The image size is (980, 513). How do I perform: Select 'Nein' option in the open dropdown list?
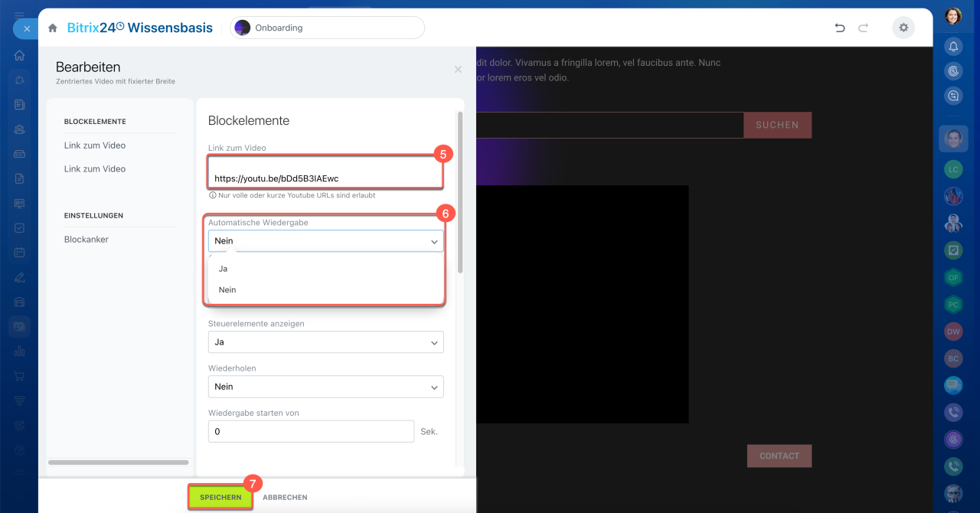pyautogui.click(x=227, y=290)
